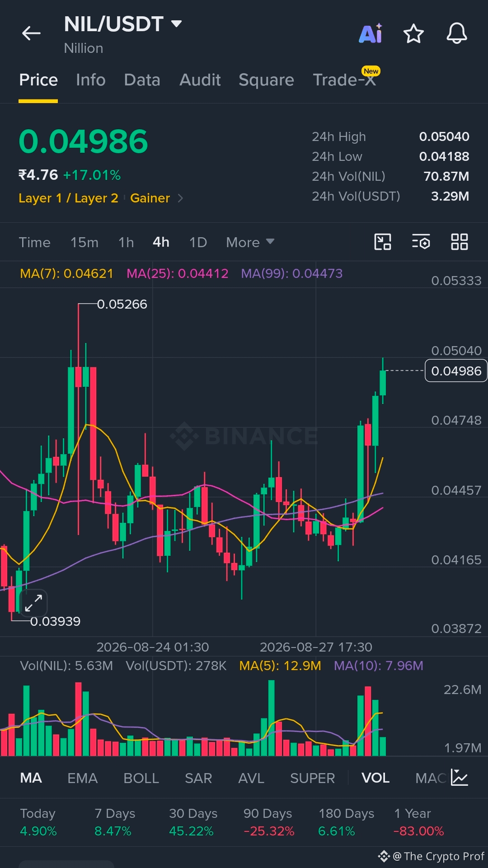The width and height of the screenshot is (488, 868).
Task: Toggle the SUPER indicator
Action: click(313, 778)
